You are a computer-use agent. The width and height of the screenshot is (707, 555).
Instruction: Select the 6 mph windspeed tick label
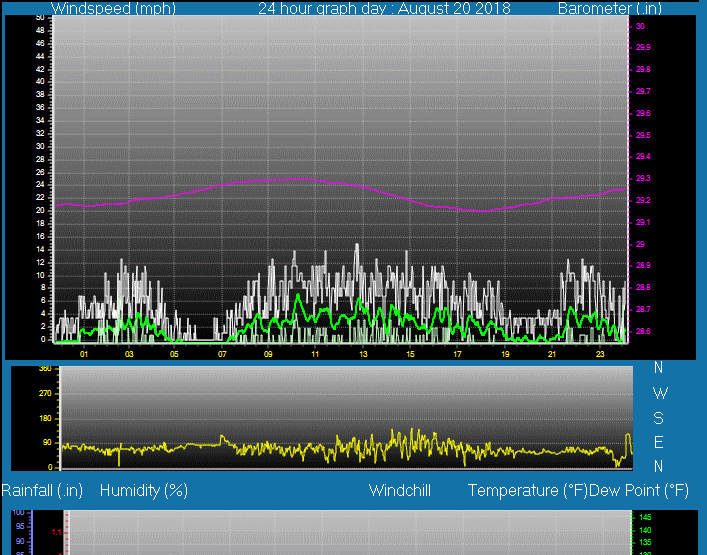coord(43,301)
